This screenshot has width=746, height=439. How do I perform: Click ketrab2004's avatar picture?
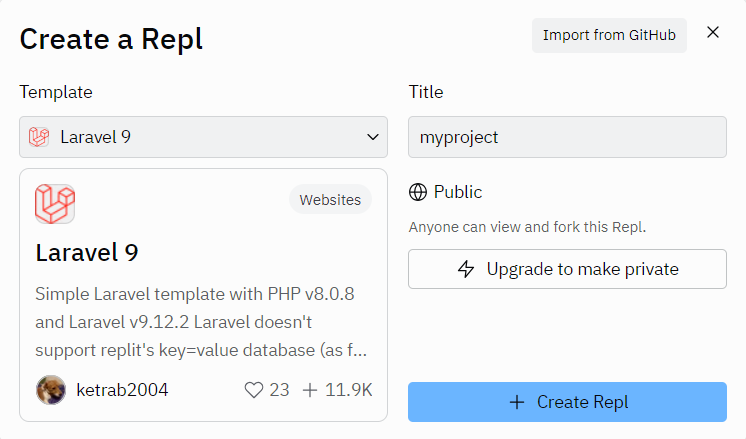[x=51, y=390]
